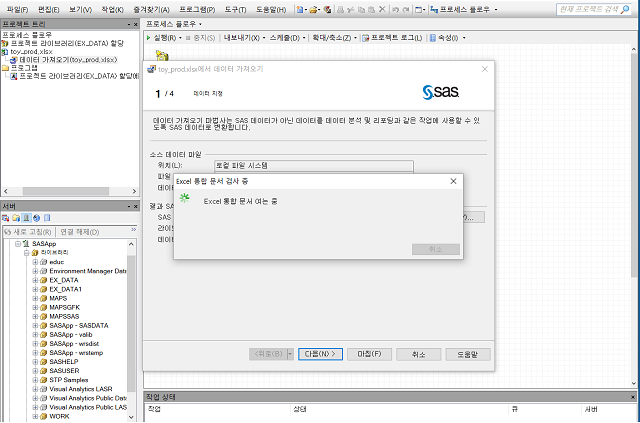Click the 마침 button in import wizard
Image resolution: width=640 pixels, height=423 pixels.
[369, 354]
